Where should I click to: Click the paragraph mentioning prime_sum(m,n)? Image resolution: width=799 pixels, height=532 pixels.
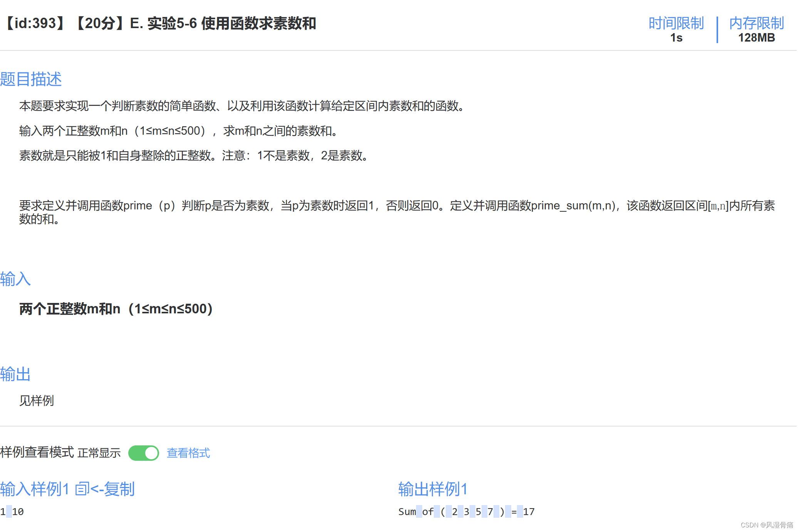pos(397,206)
